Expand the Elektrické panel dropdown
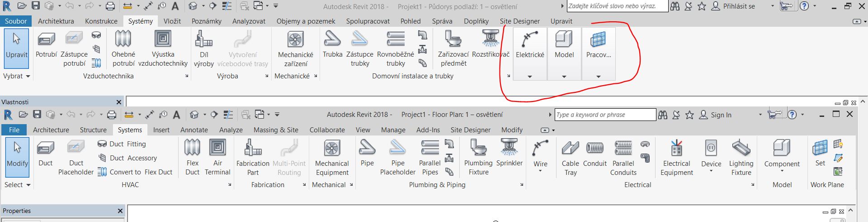The width and height of the screenshot is (868, 222). [x=530, y=77]
